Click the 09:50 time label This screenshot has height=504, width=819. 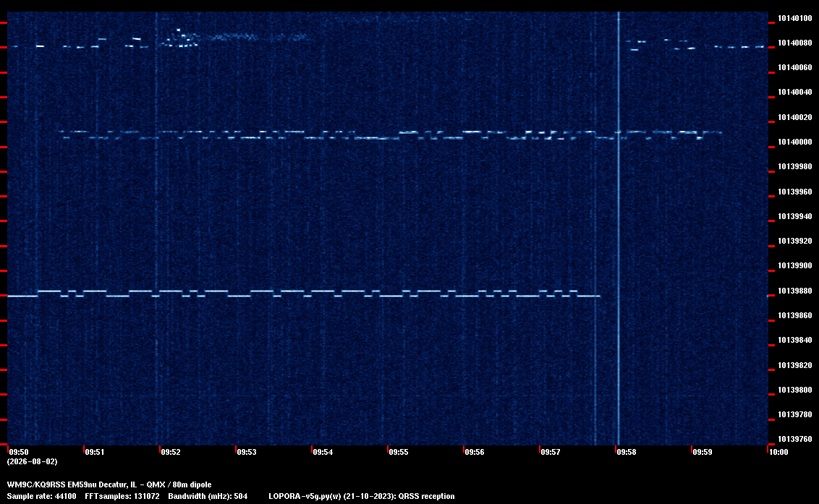(x=19, y=452)
